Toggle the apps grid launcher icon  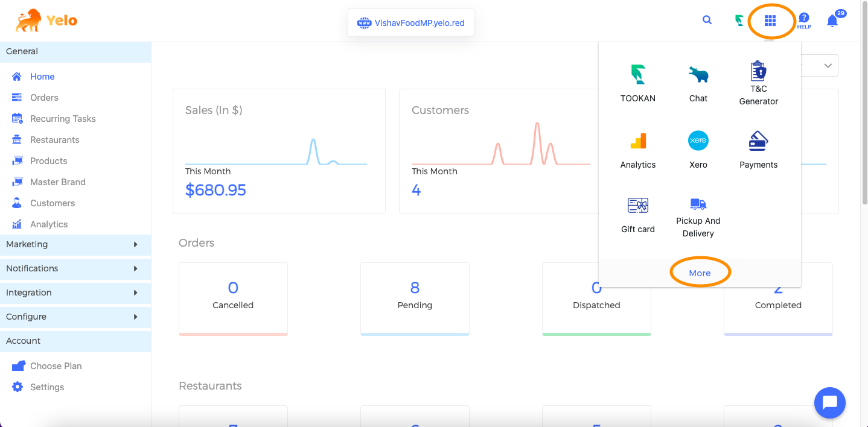pyautogui.click(x=770, y=21)
